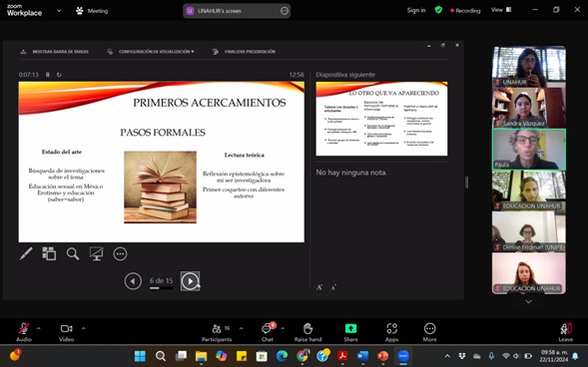The image size is (588, 367).
Task: Open the notifications bell in tray
Action: 575,356
